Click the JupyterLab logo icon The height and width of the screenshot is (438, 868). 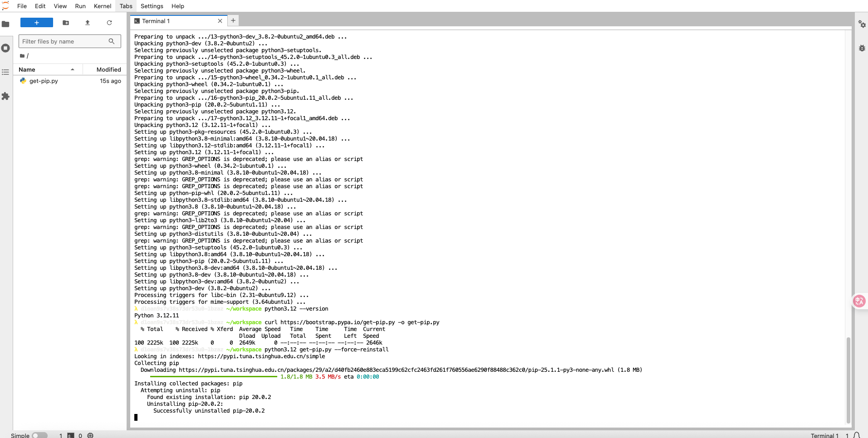(5, 6)
